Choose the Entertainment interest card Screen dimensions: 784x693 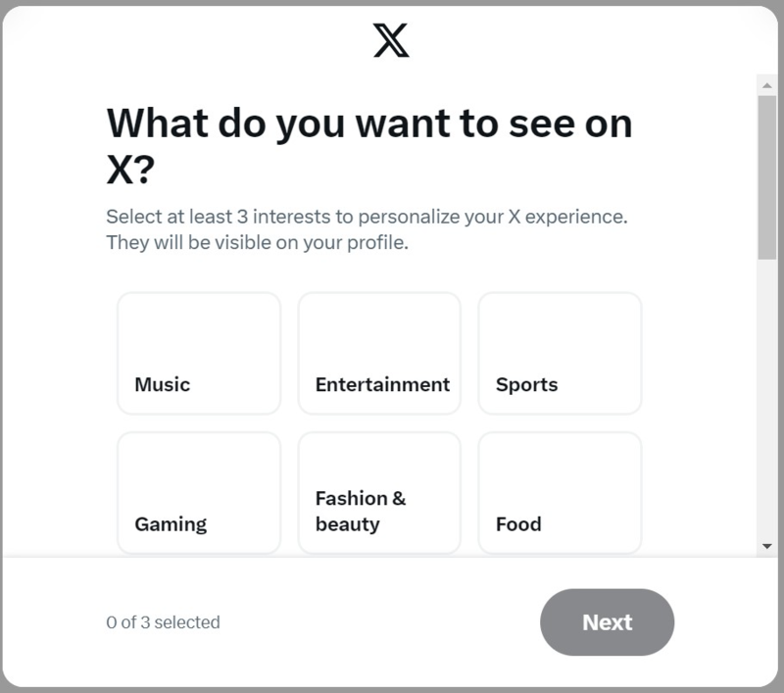click(379, 353)
